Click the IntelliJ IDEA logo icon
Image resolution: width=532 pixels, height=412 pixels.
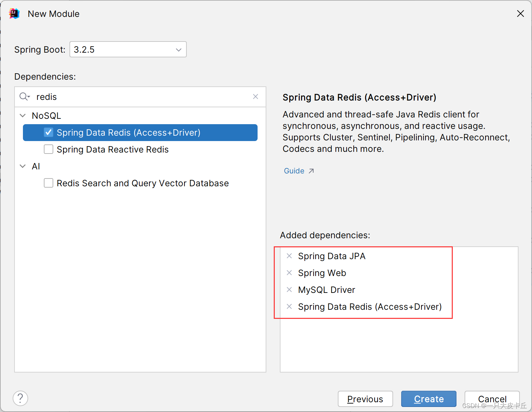coord(14,13)
